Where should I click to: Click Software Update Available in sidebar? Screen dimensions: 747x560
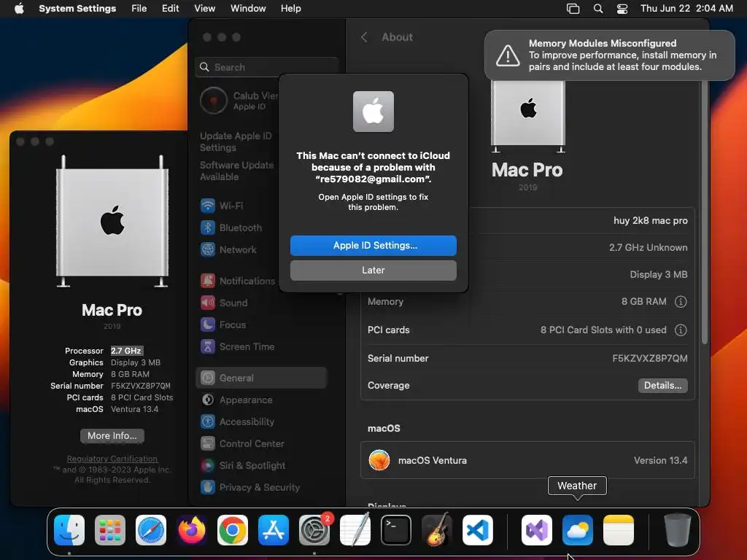pos(237,171)
